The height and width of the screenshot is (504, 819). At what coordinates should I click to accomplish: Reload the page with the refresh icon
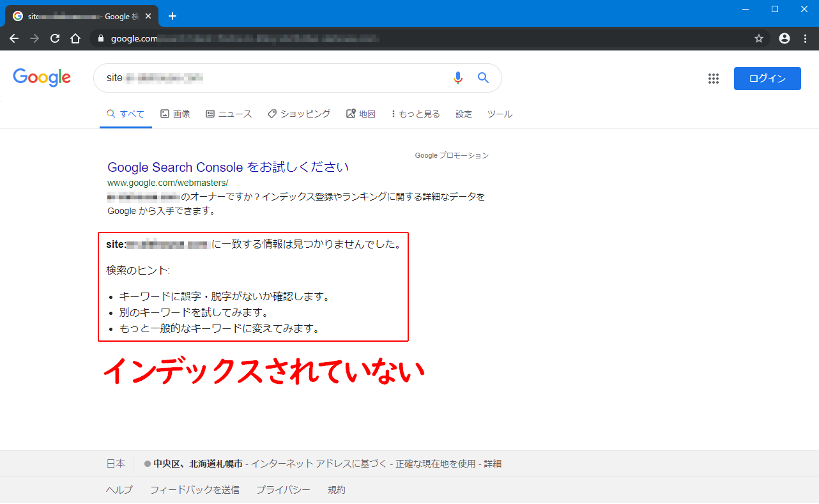(55, 38)
